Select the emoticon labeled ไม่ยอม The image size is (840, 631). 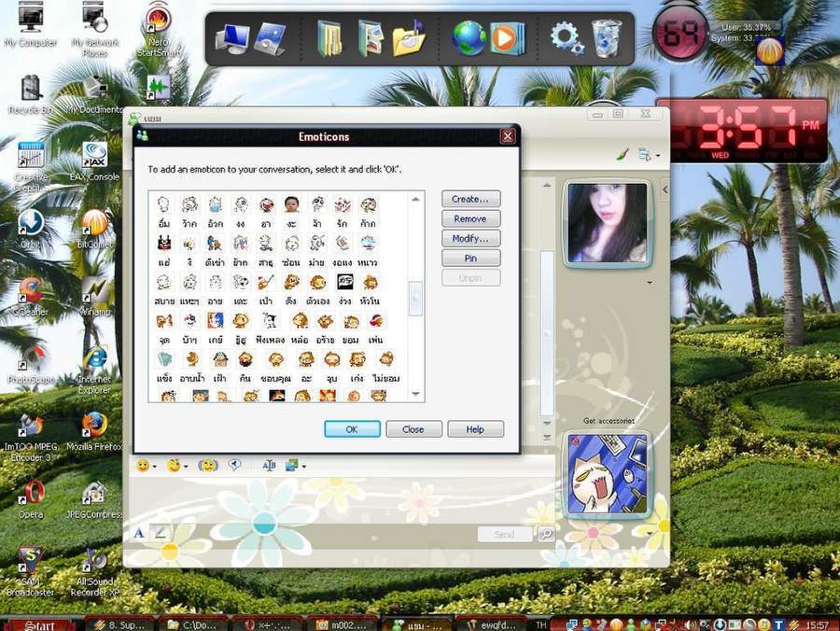pos(386,358)
